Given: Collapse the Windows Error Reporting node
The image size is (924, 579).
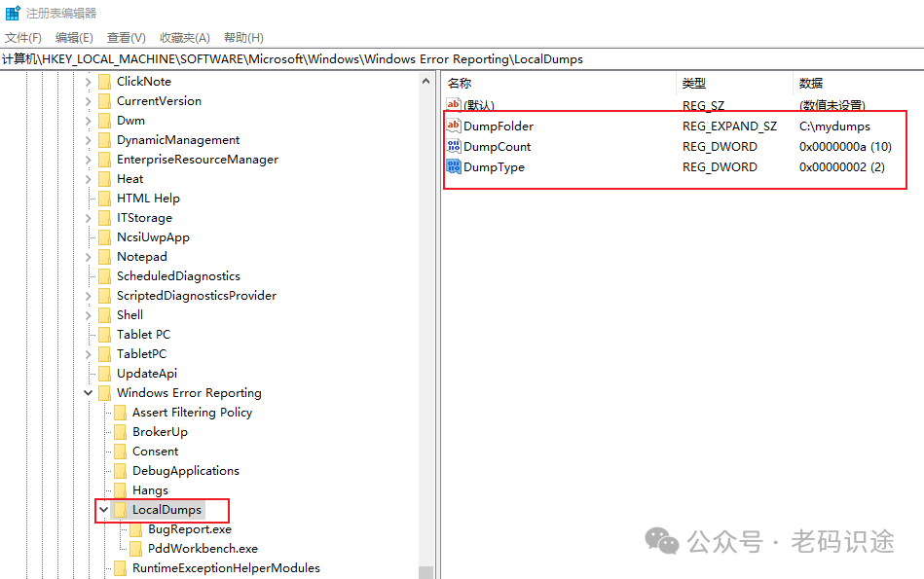Looking at the screenshot, I should (x=89, y=393).
